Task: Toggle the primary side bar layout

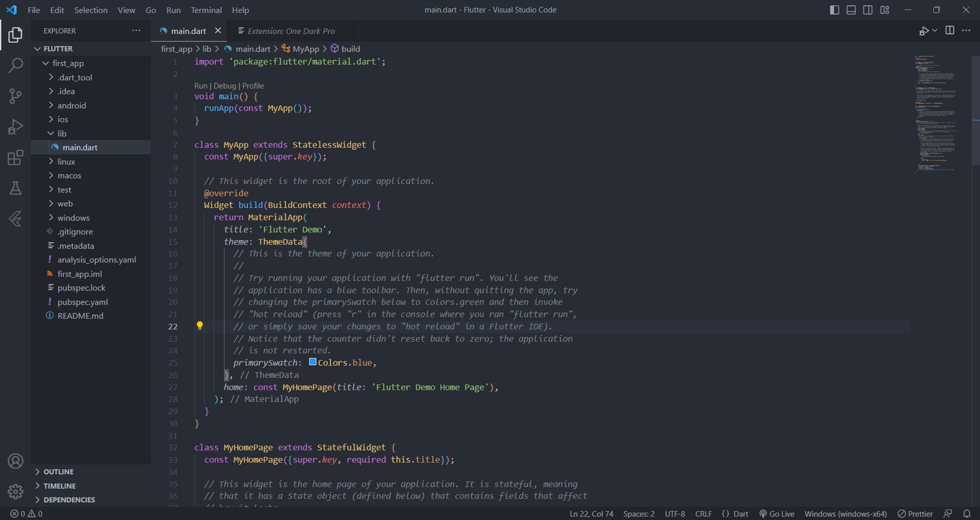Action: [834, 10]
